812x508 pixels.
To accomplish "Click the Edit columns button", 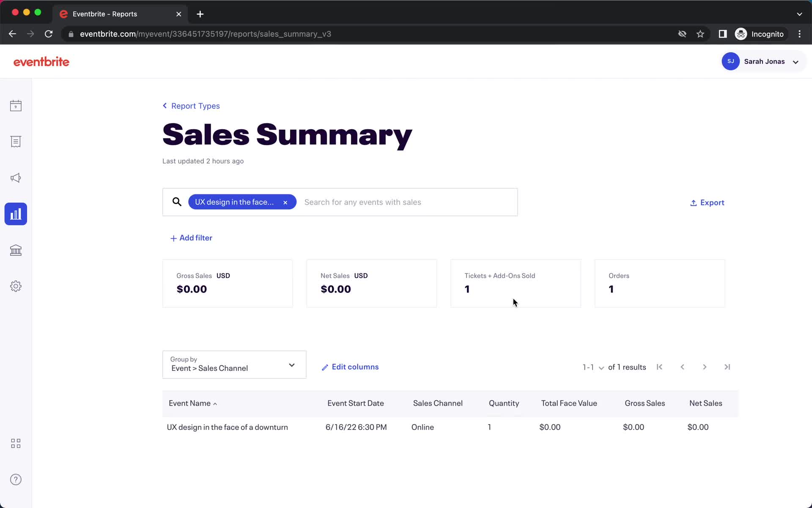I will tap(351, 366).
